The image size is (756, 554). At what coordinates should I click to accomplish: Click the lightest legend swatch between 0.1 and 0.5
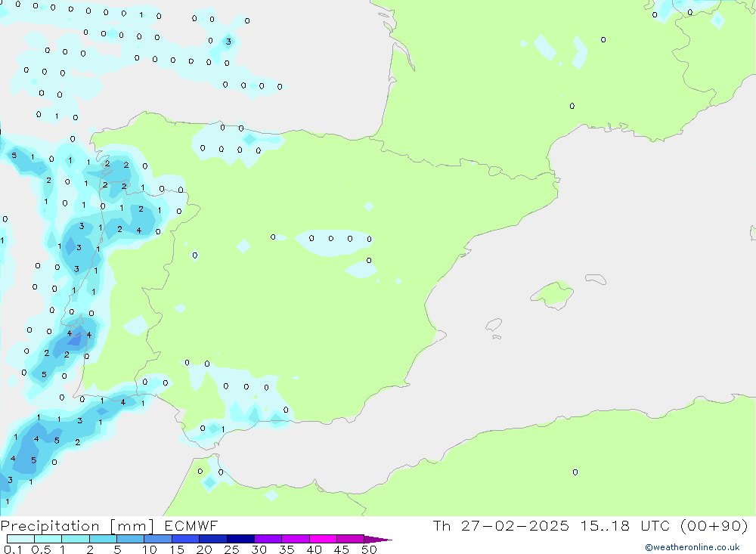click(x=20, y=539)
